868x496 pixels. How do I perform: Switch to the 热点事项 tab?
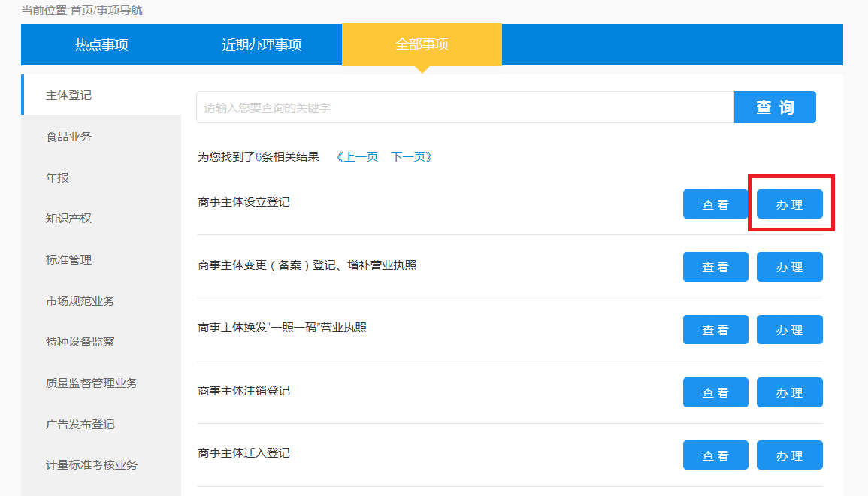[101, 45]
